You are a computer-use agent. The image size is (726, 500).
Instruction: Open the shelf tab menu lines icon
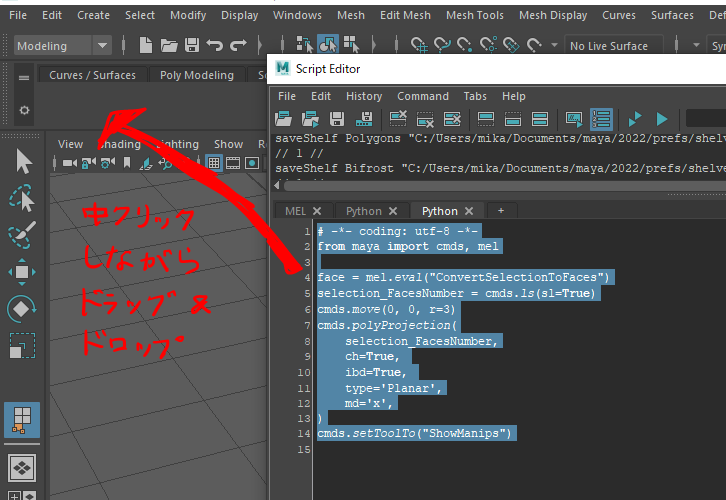coord(24,77)
